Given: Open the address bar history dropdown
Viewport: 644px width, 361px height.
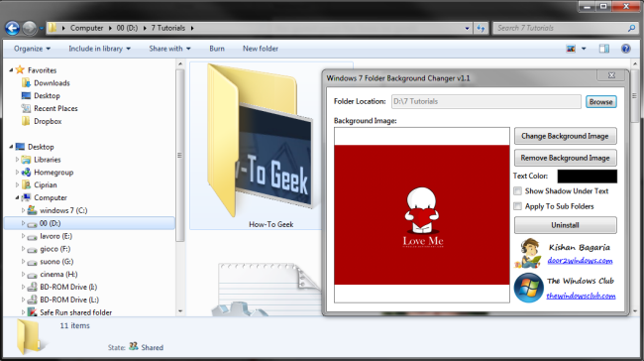Looking at the screenshot, I should [467, 29].
